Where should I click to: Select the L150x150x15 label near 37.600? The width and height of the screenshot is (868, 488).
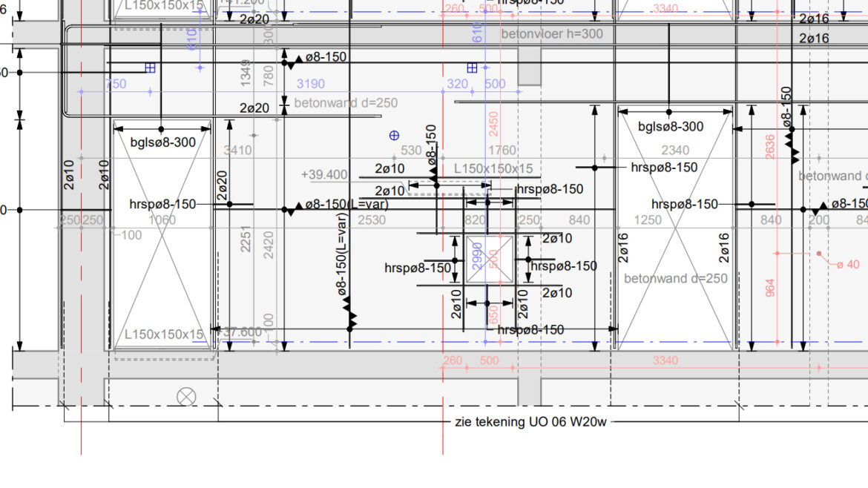click(x=163, y=334)
